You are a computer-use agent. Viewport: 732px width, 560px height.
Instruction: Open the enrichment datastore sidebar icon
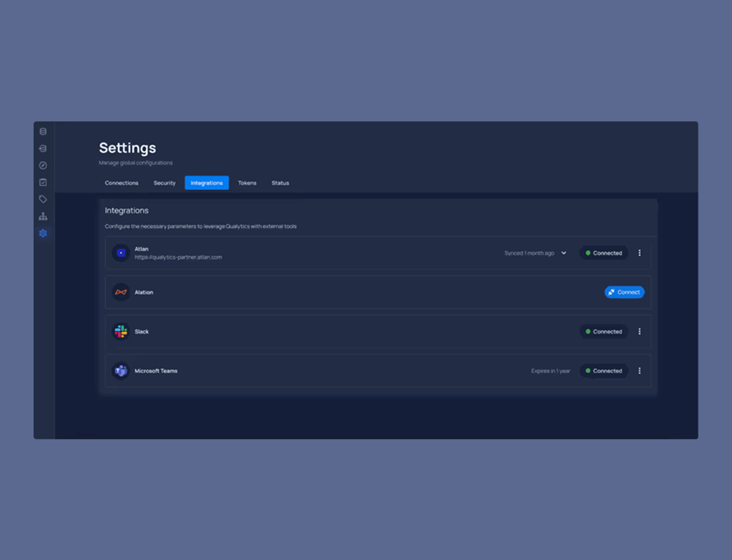43,149
